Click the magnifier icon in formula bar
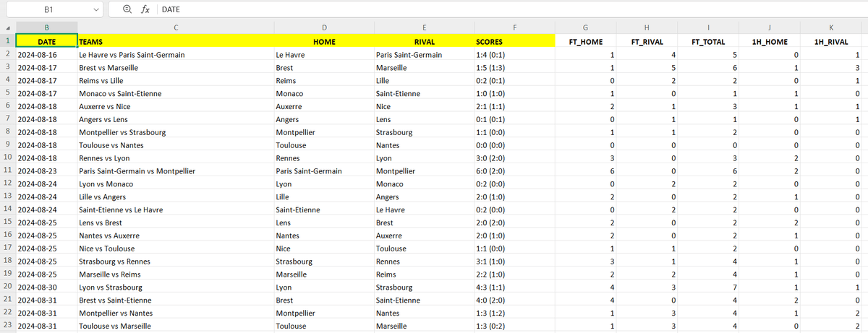The height and width of the screenshot is (333, 868). (x=128, y=10)
